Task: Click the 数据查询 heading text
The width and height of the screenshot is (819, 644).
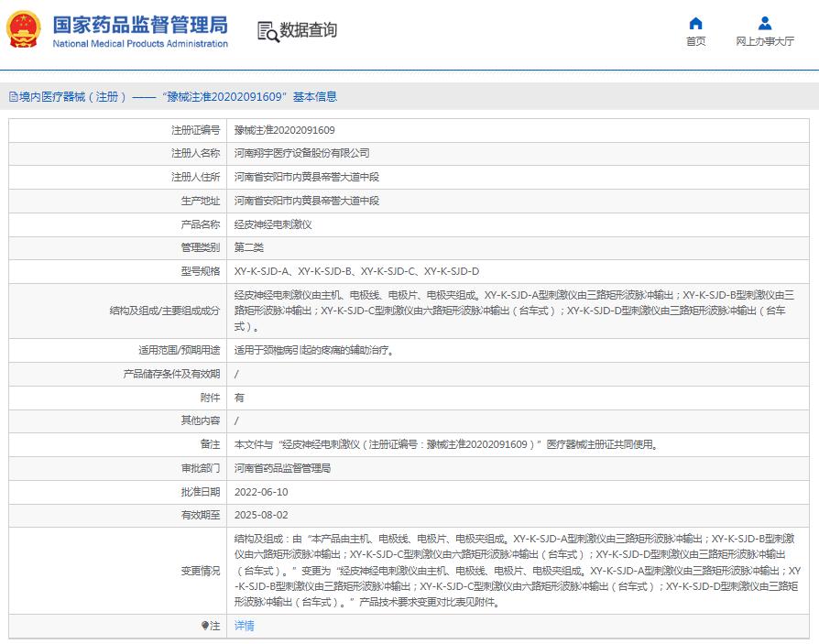Action: pos(309,30)
